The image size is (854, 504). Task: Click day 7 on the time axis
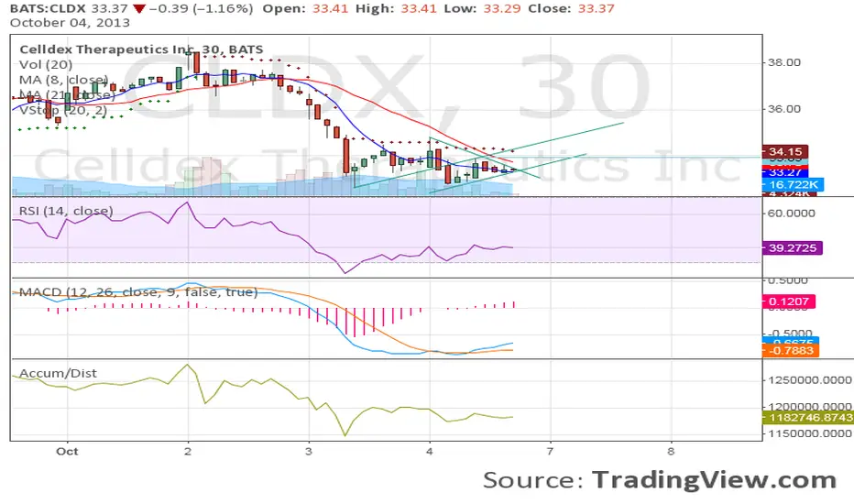[550, 452]
